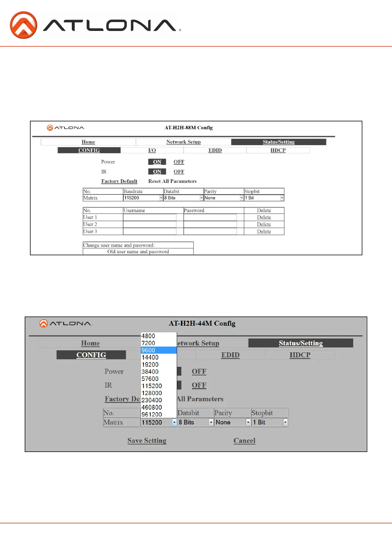
Task: Click the large Atlona logo at page top
Action: tap(95, 25)
